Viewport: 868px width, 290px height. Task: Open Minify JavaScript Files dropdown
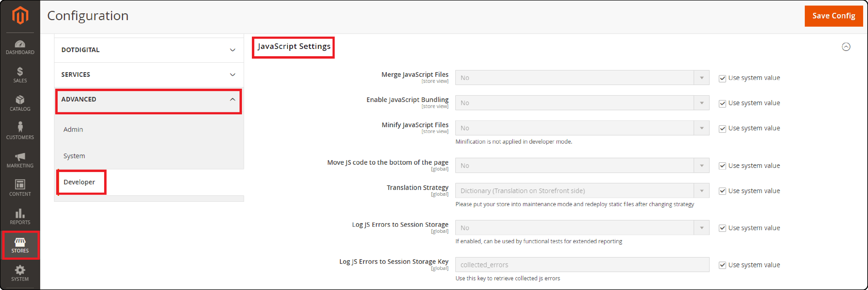(x=582, y=128)
